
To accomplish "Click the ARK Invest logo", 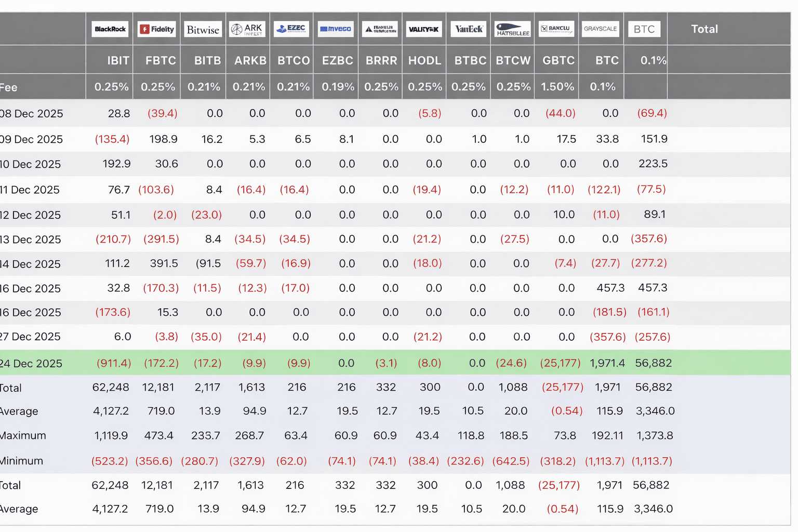I will click(247, 29).
